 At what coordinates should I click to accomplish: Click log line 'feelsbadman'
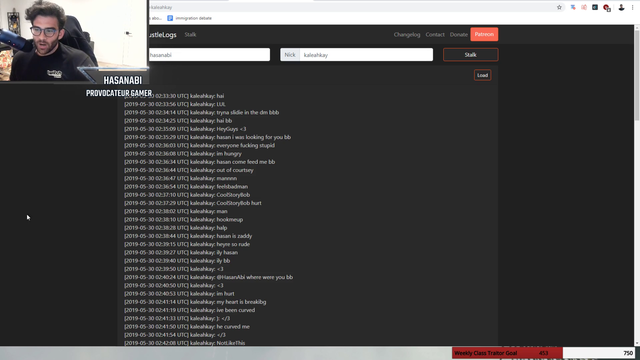click(x=186, y=187)
